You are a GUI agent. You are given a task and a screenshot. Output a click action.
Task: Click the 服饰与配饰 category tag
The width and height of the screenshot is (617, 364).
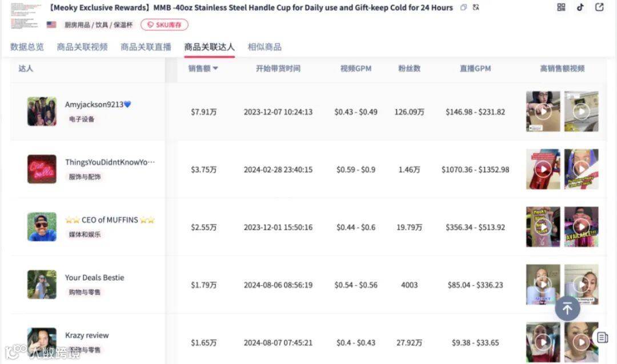point(85,177)
